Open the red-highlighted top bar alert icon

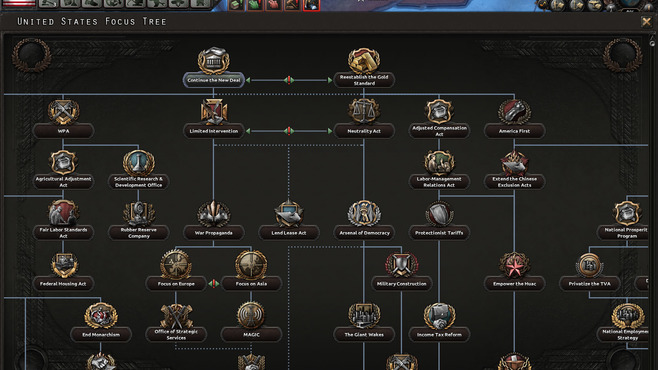pyautogui.click(x=311, y=4)
